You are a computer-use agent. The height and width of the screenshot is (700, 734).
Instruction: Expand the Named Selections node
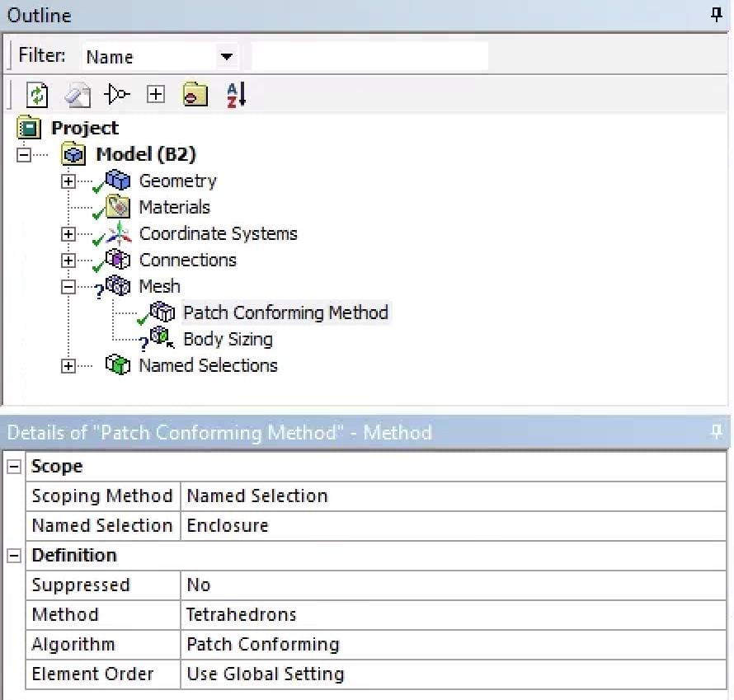click(68, 366)
